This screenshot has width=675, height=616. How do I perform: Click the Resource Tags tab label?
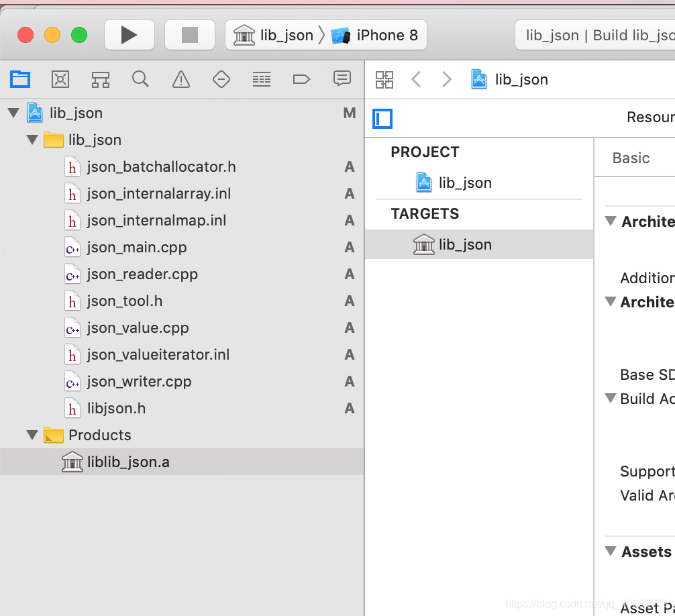point(650,117)
